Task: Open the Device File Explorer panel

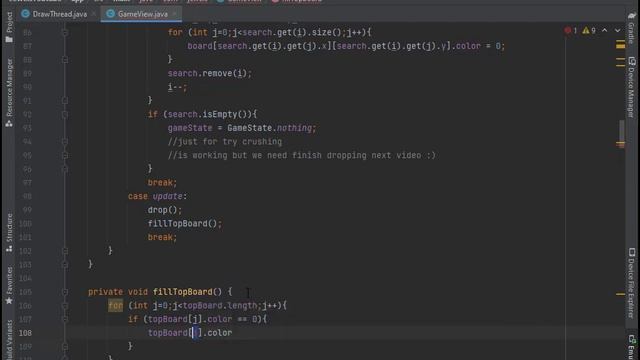Action: coord(631,283)
